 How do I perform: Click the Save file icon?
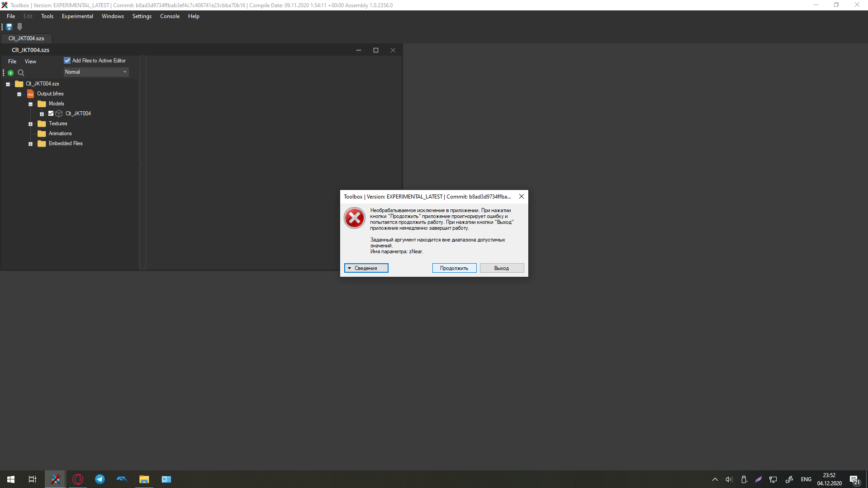point(9,27)
